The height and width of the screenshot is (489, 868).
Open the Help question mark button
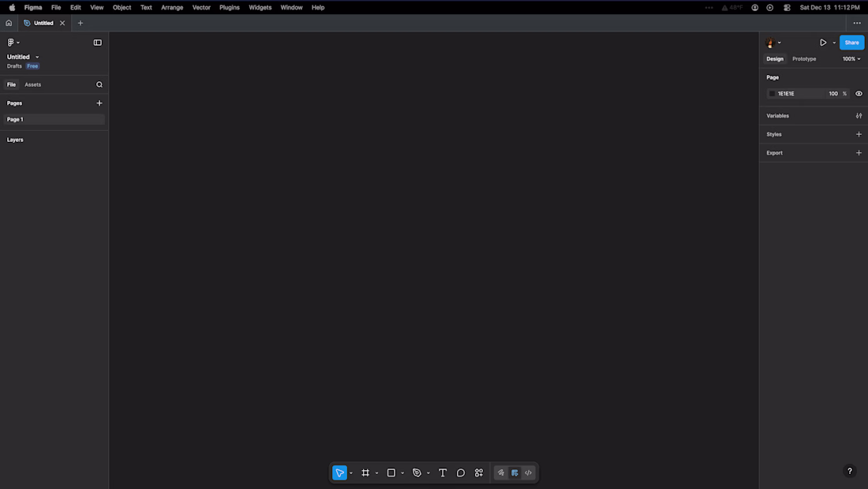(x=849, y=472)
